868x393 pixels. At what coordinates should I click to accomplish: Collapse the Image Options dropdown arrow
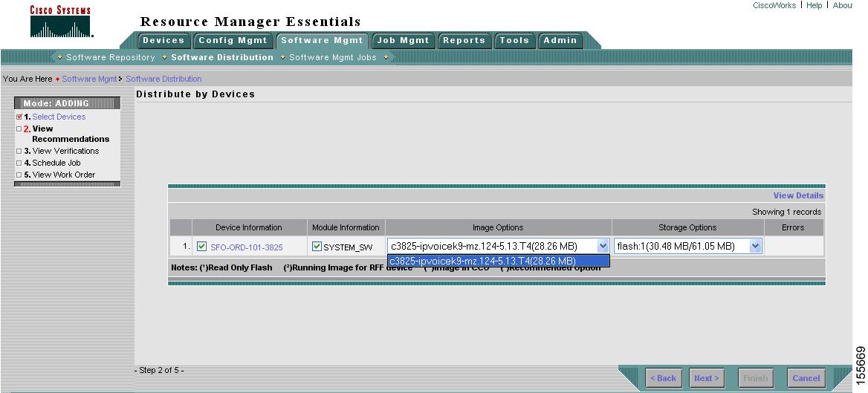[603, 247]
